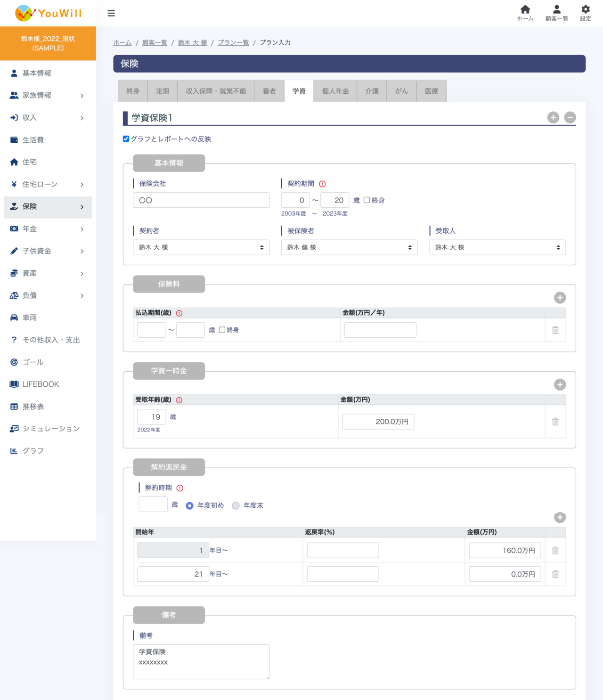Image resolution: width=603 pixels, height=700 pixels.
Task: Select the 年度末 radio button
Action: tap(236, 506)
